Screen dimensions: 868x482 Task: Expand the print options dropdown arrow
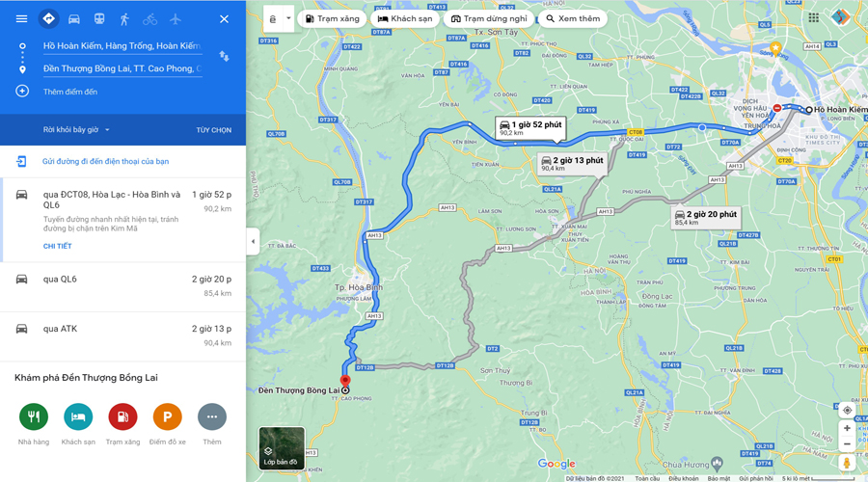[288, 18]
